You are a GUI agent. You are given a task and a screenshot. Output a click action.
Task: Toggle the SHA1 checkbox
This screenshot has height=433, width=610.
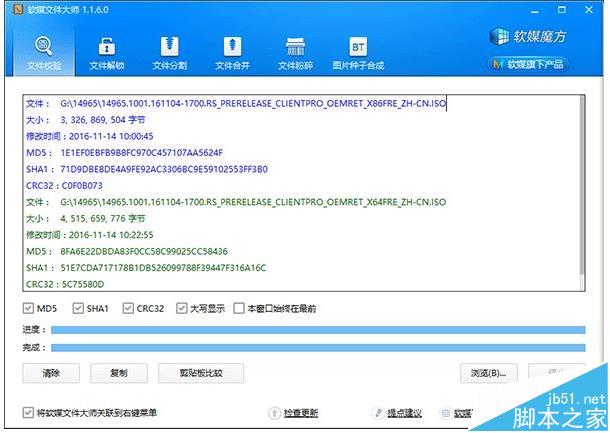click(x=78, y=309)
